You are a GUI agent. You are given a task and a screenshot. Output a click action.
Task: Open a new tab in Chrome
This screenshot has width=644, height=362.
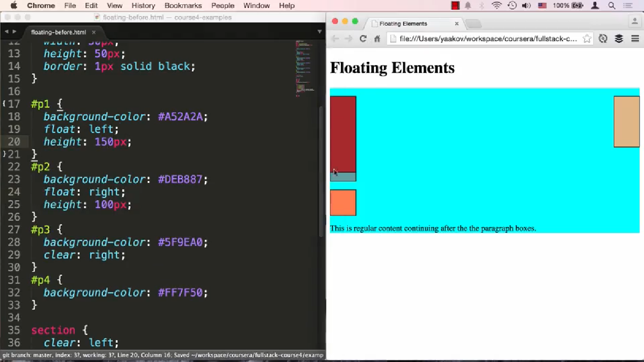click(x=473, y=23)
